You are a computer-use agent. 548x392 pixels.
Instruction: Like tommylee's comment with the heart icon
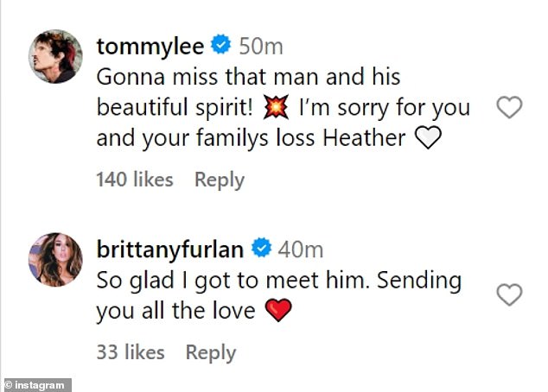(509, 107)
